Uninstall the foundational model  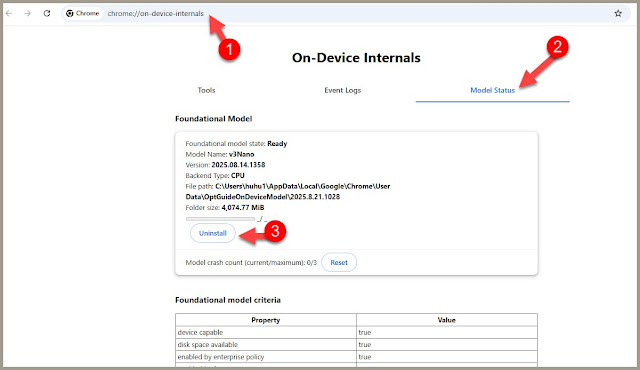(213, 233)
